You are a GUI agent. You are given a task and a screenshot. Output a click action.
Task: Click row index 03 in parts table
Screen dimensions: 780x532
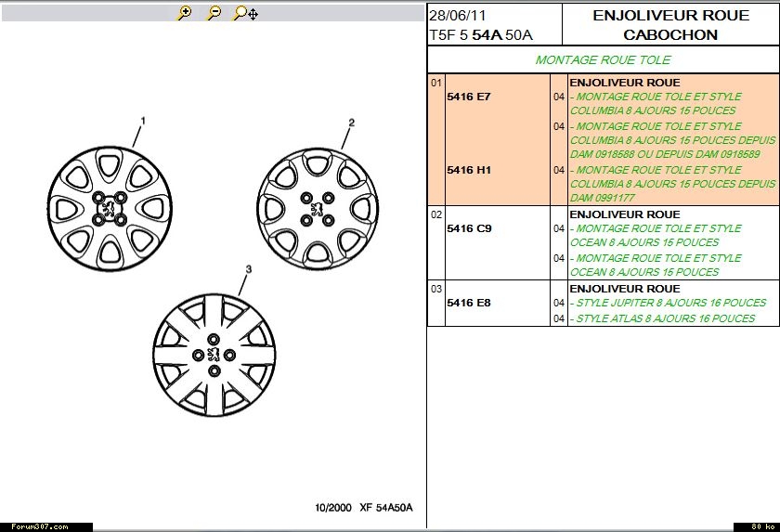click(x=435, y=289)
